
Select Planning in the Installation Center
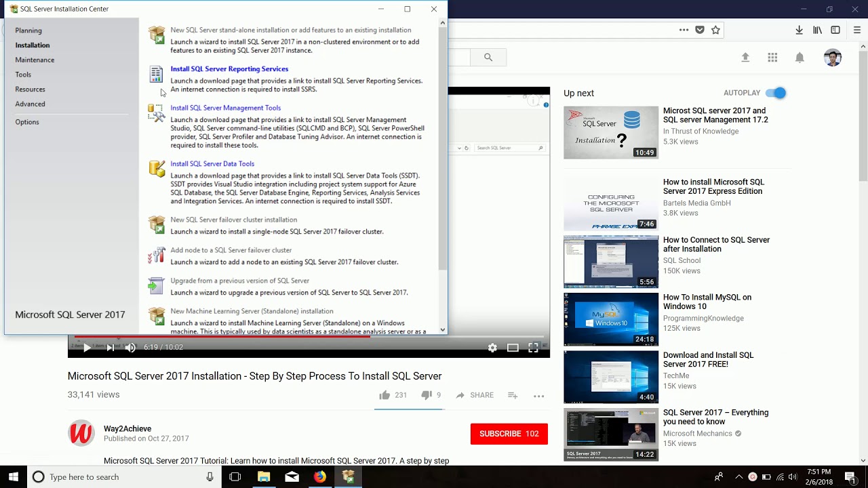(28, 30)
